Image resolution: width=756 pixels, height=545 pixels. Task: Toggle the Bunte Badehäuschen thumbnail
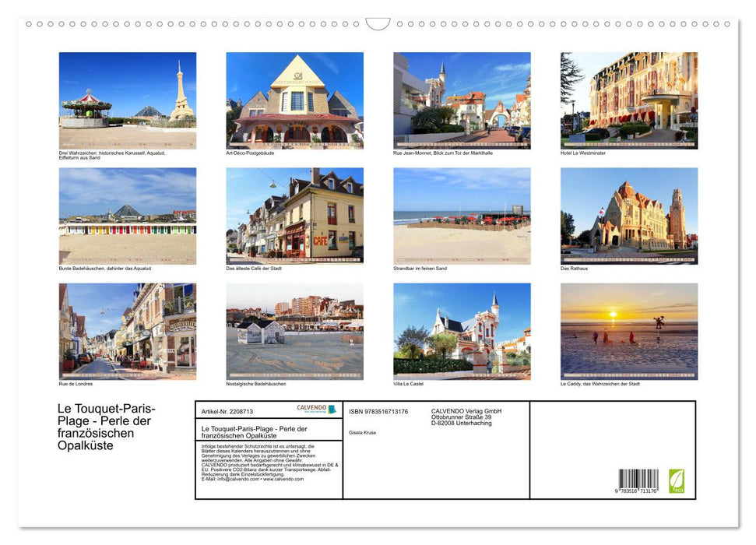127,215
